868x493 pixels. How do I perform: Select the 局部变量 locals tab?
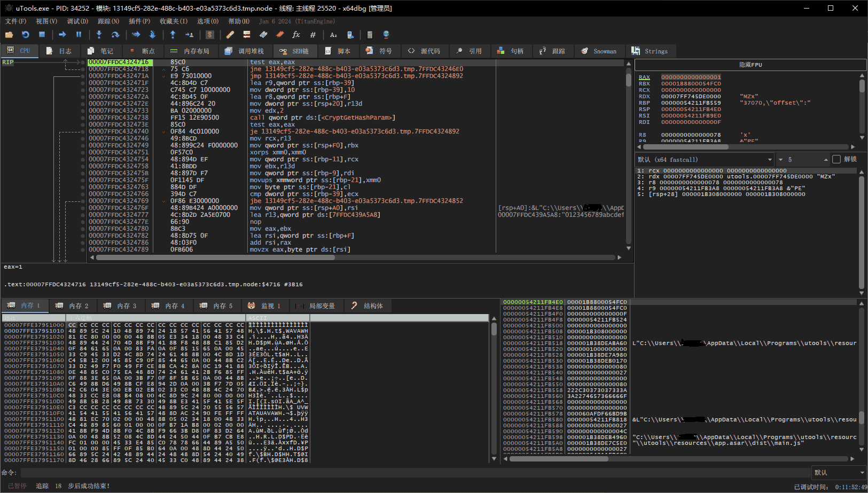coord(316,306)
